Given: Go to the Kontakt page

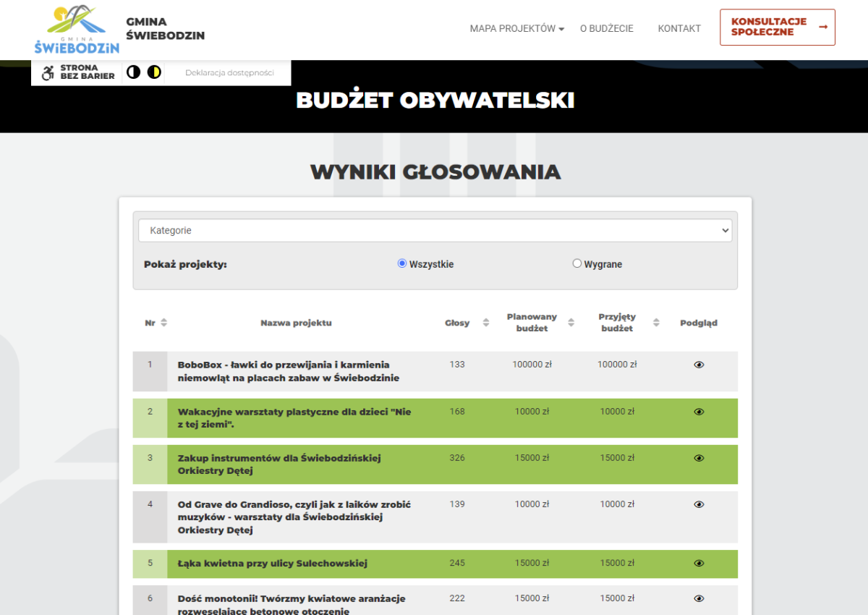Looking at the screenshot, I should tap(678, 28).
